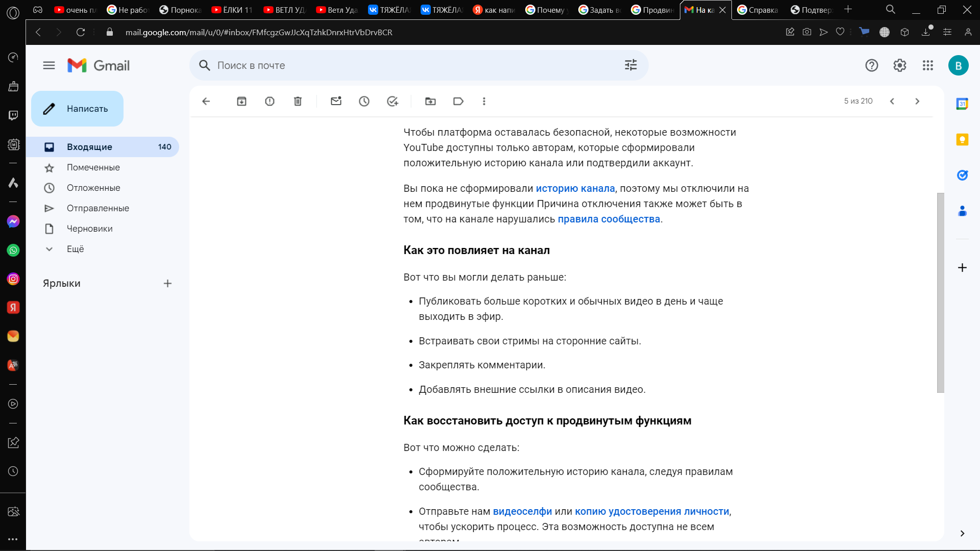Open WhatsApp in Opera sidebar
This screenshot has width=980, height=551.
click(13, 250)
